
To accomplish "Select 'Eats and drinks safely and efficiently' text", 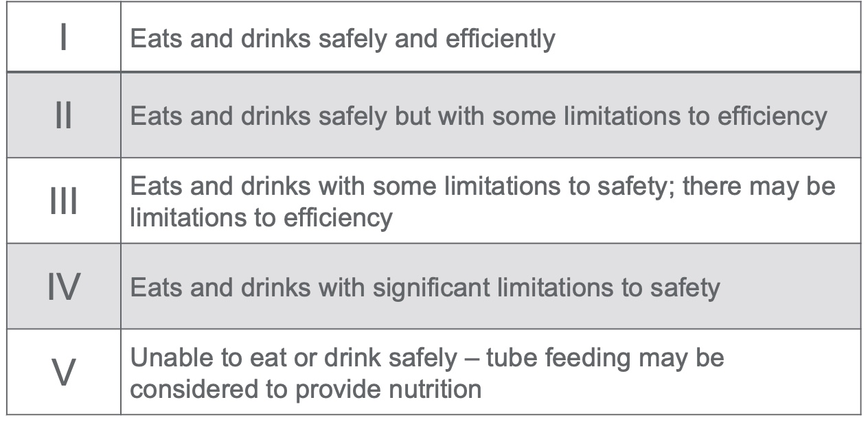I will pyautogui.click(x=343, y=38).
